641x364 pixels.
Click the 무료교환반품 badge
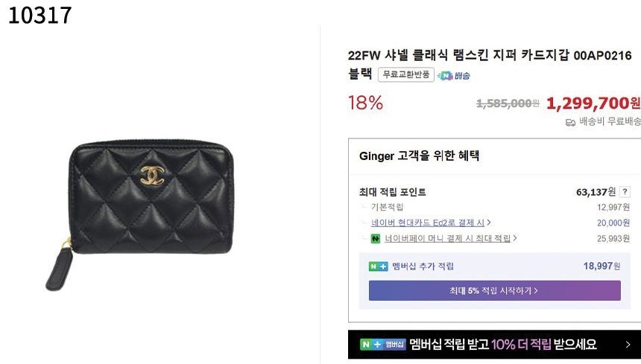405,75
